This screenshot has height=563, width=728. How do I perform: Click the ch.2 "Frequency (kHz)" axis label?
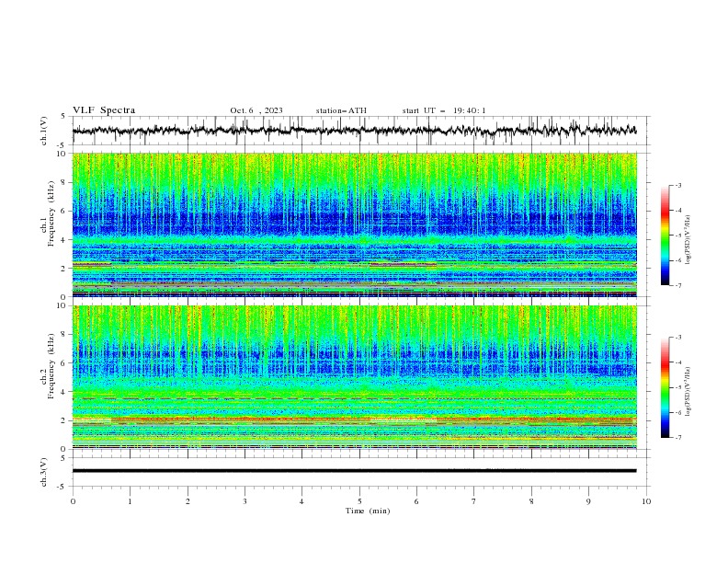click(51, 366)
